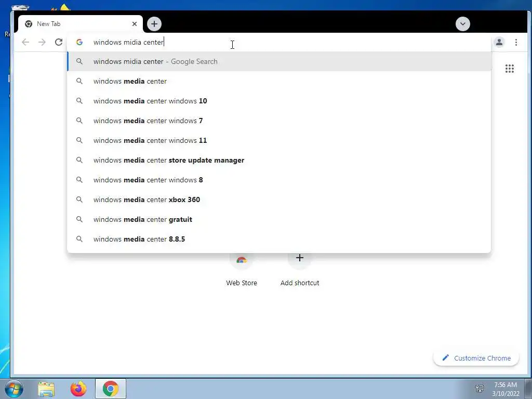Open Customize Chrome button
This screenshot has height=399, width=532.
pyautogui.click(x=476, y=358)
